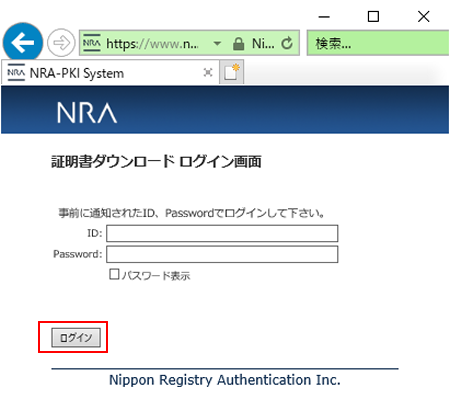Viewport: 450px width, 411px height.
Task: Click the ログイン button
Action: click(76, 337)
